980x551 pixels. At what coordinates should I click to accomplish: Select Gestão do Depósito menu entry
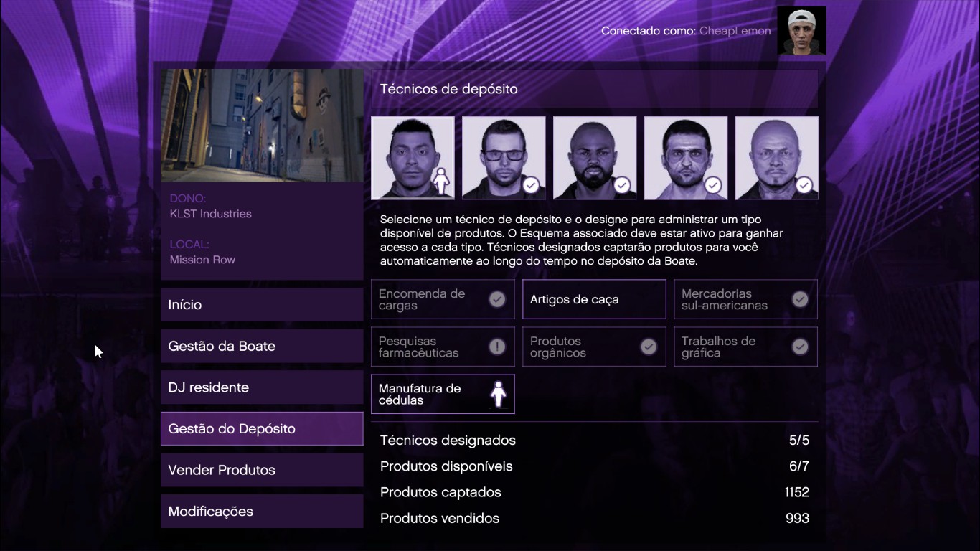pos(262,429)
